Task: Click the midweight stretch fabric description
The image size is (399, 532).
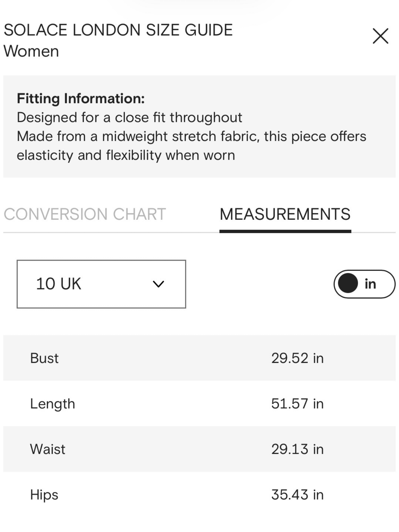Action: [191, 146]
